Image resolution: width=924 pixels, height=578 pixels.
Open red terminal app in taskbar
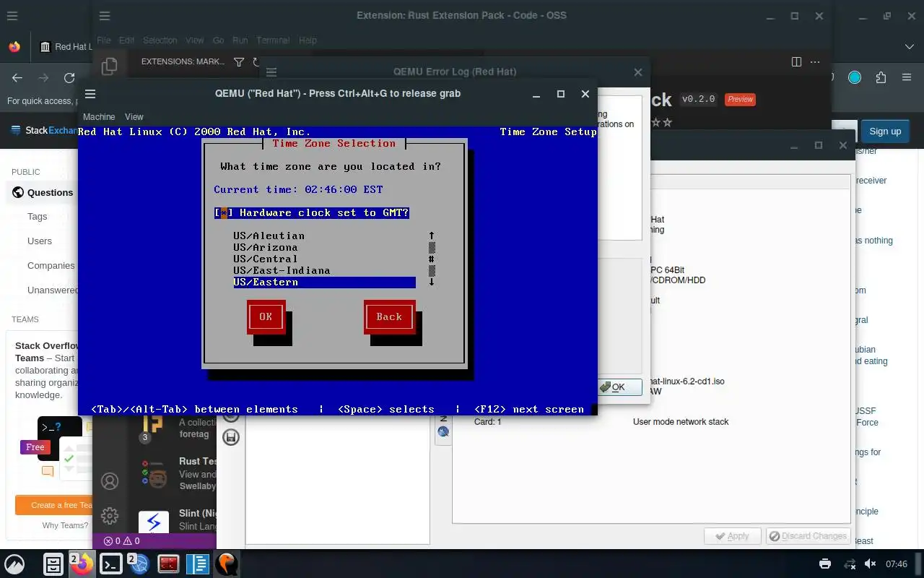(168, 564)
